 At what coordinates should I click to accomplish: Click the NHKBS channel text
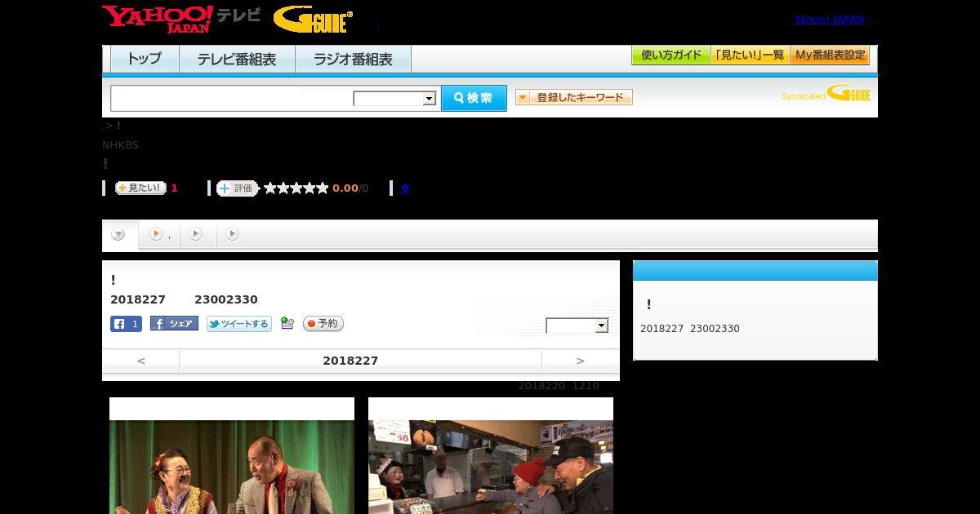(x=120, y=145)
